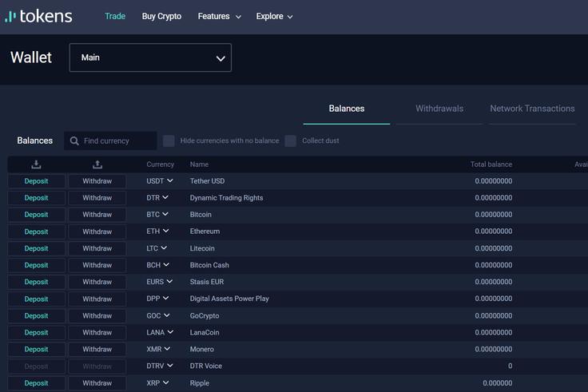Viewport: 588px width, 392px height.
Task: Open Buy Crypto page
Action: [161, 16]
